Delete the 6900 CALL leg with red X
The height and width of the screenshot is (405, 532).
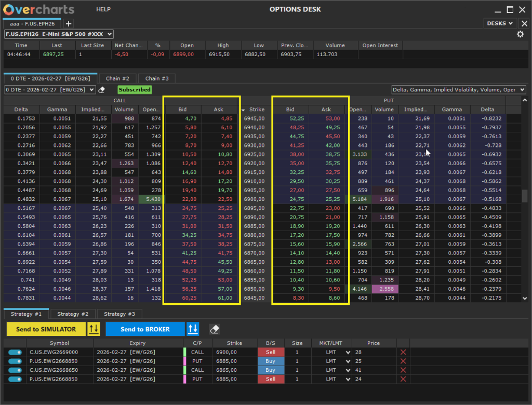(x=403, y=352)
